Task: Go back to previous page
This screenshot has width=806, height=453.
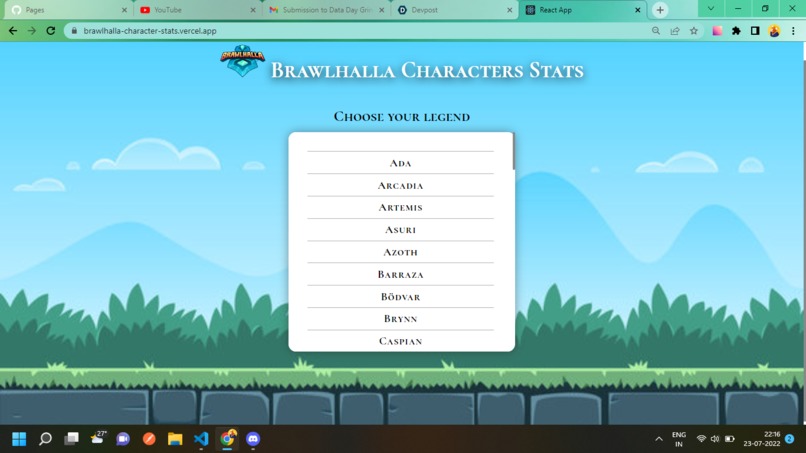Action: point(13,31)
